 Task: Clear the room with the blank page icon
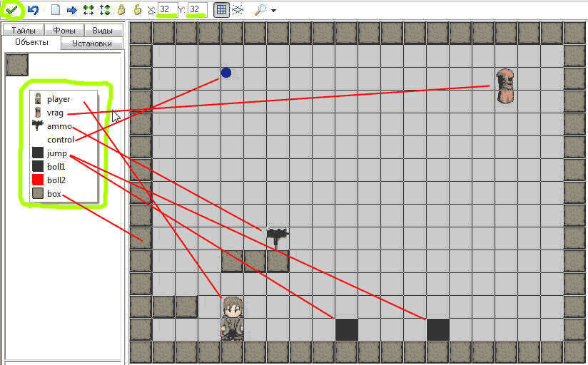(x=56, y=10)
